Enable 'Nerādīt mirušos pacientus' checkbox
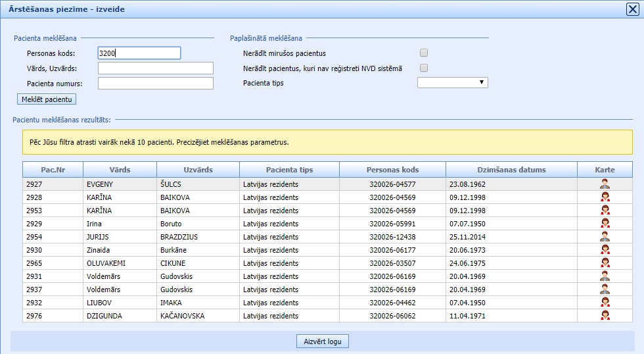This screenshot has width=644, height=354. click(424, 53)
